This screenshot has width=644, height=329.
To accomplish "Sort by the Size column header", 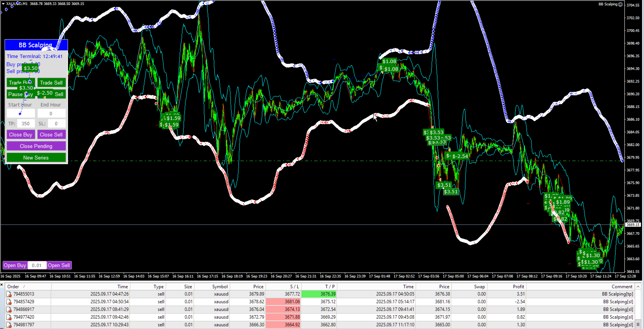I will pos(179,287).
